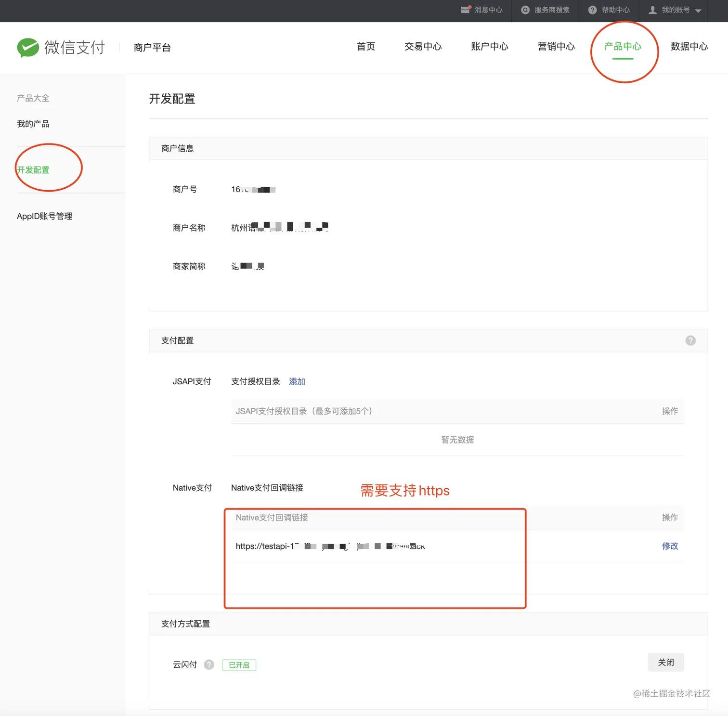This screenshot has height=716, width=728.
Task: Select AppID账号管理 in the sidebar
Action: coord(44,216)
